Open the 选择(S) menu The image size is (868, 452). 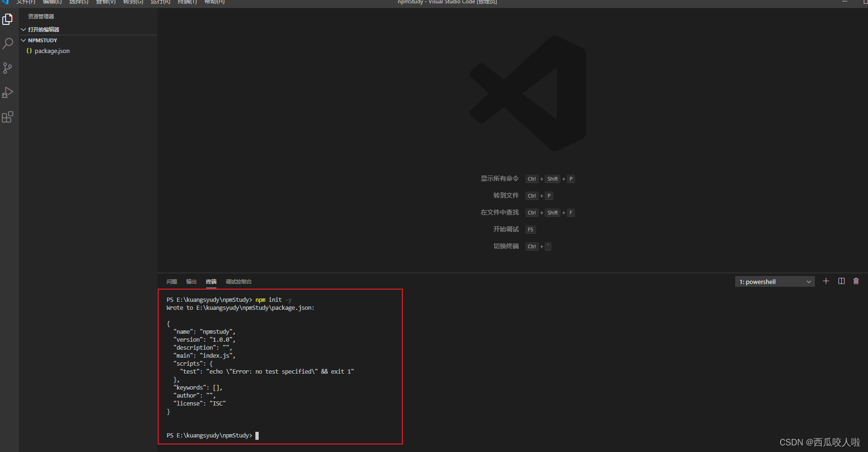[x=79, y=2]
